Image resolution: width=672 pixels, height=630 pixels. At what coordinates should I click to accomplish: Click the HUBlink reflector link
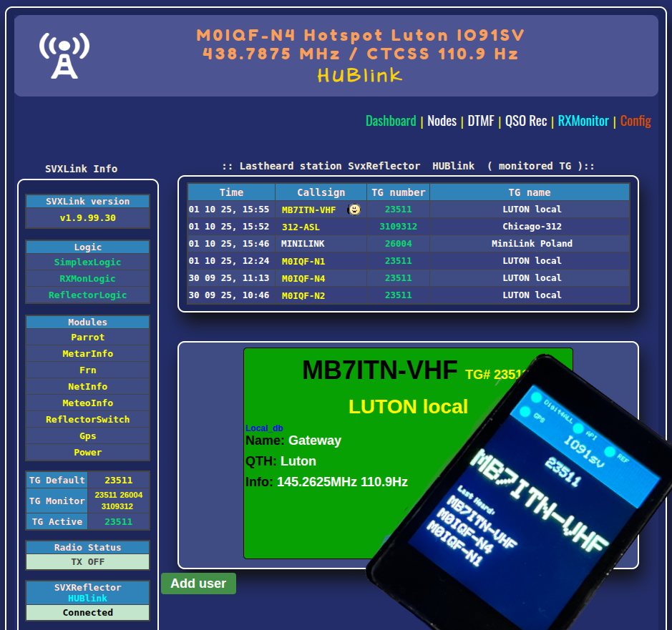pyautogui.click(x=87, y=598)
